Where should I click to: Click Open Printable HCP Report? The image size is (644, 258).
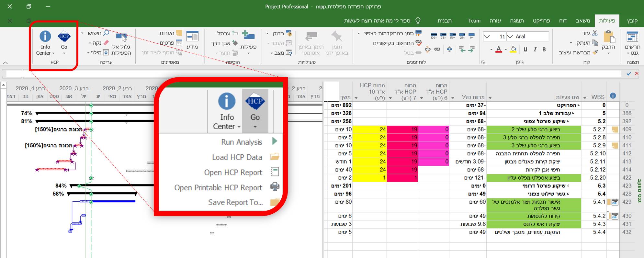pyautogui.click(x=218, y=187)
